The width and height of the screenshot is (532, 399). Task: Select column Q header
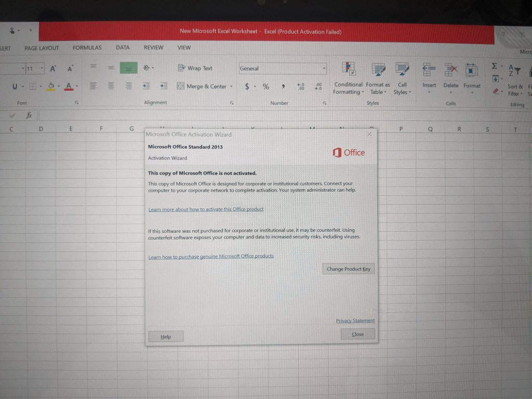tap(430, 129)
